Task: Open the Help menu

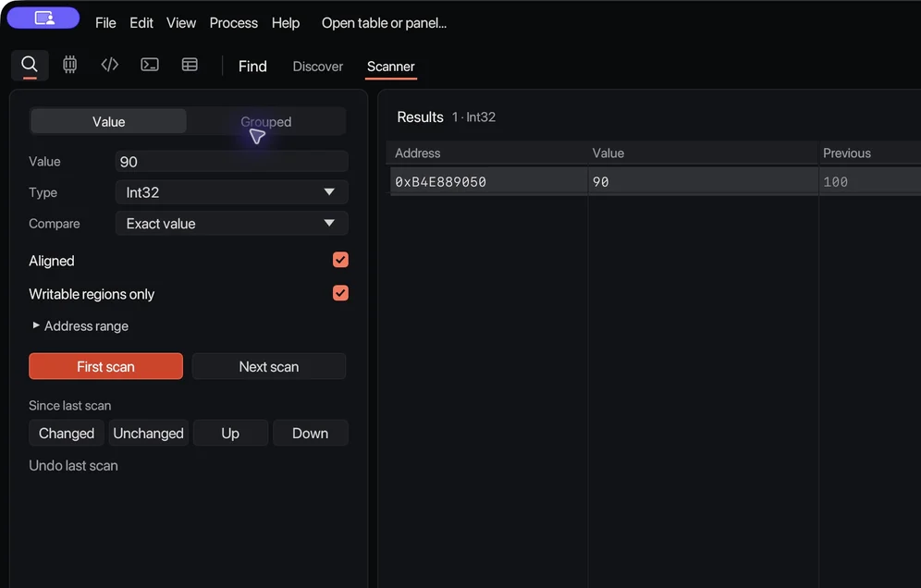Action: tap(286, 23)
